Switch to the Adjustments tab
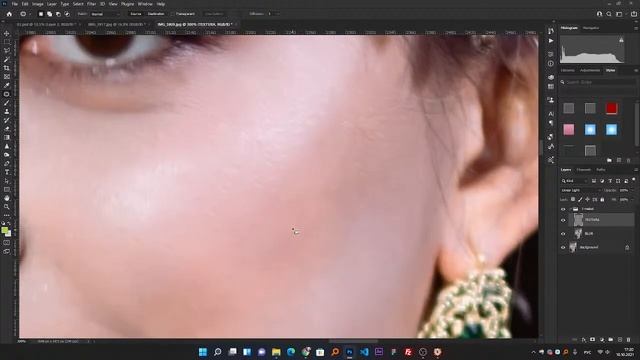The width and height of the screenshot is (640, 360). tap(590, 71)
